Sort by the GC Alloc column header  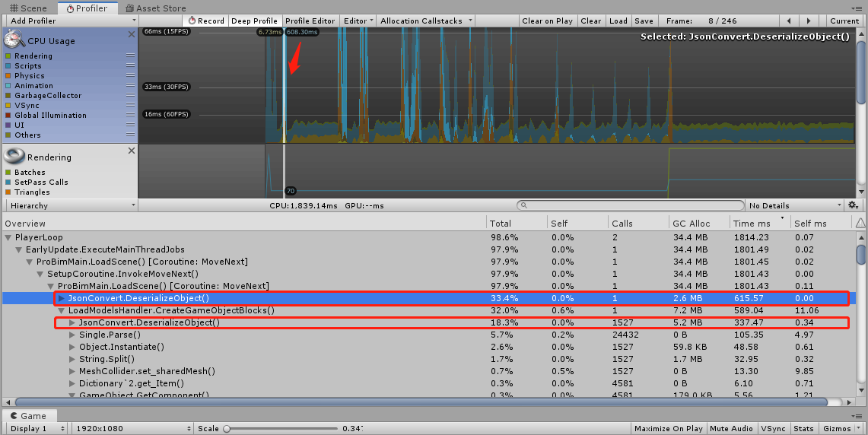coord(698,223)
